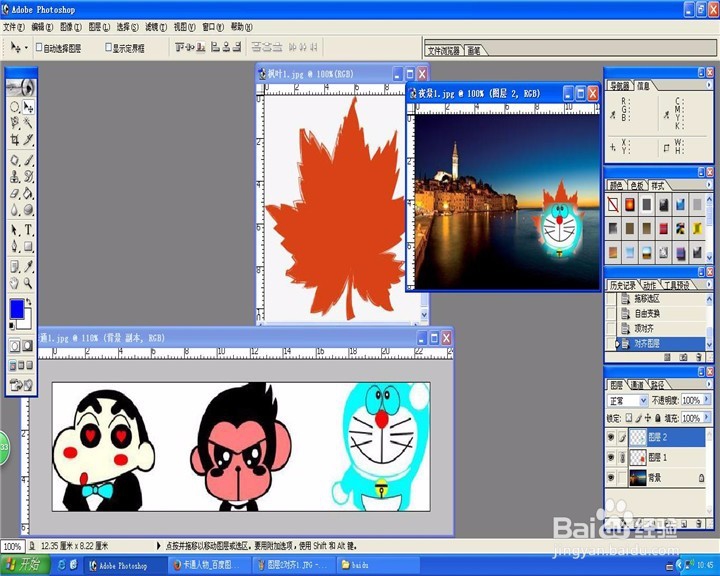Image resolution: width=720 pixels, height=576 pixels.
Task: Open blend mode 正常 dropdown
Action: tap(627, 401)
